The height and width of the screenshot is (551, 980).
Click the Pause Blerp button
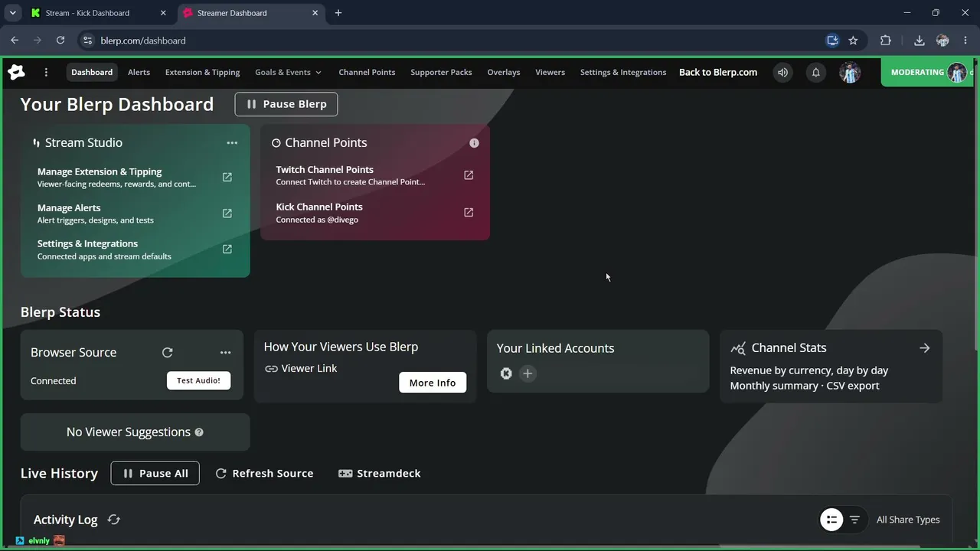[286, 104]
